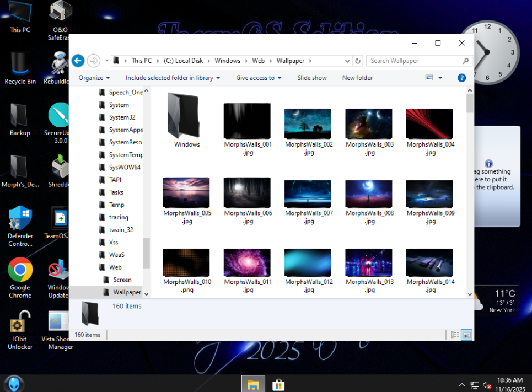Select the Screen folder in the tree
This screenshot has height=392, width=532.
[122, 280]
